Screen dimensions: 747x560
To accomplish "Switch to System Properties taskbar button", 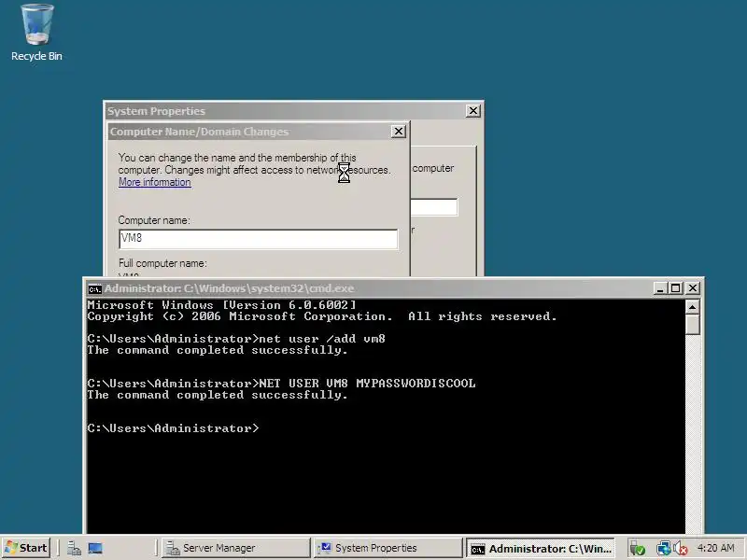I will pos(388,548).
